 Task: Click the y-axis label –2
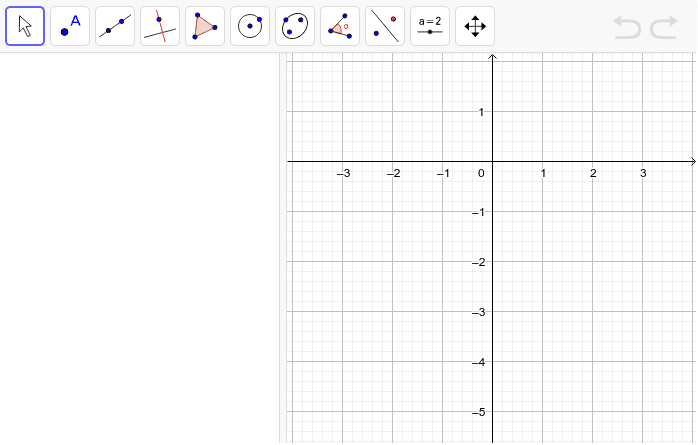point(479,263)
